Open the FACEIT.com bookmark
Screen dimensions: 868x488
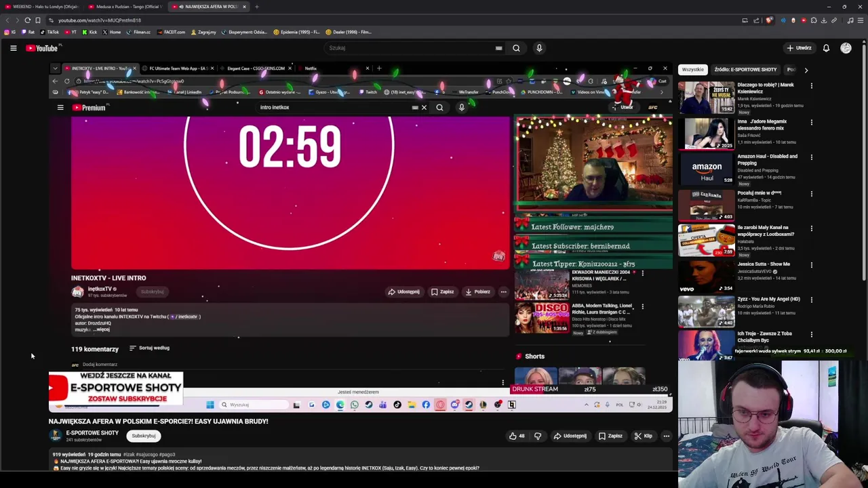(x=171, y=32)
